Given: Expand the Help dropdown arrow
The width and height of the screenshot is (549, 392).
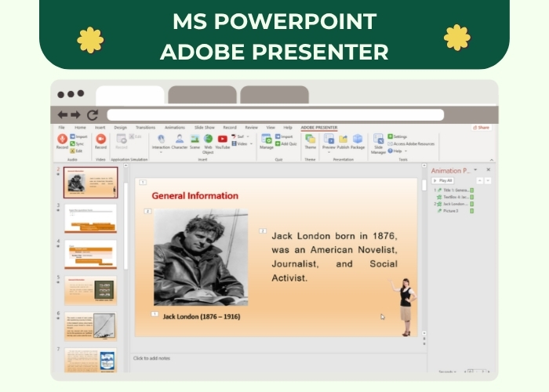Looking at the screenshot, I should click(405, 151).
